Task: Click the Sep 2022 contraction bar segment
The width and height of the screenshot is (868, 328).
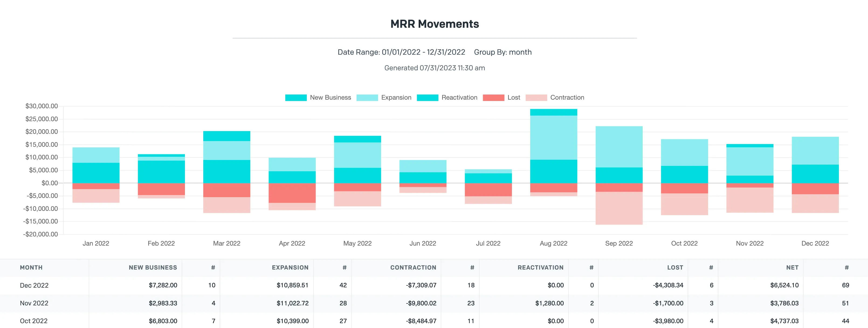Action: coord(619,208)
